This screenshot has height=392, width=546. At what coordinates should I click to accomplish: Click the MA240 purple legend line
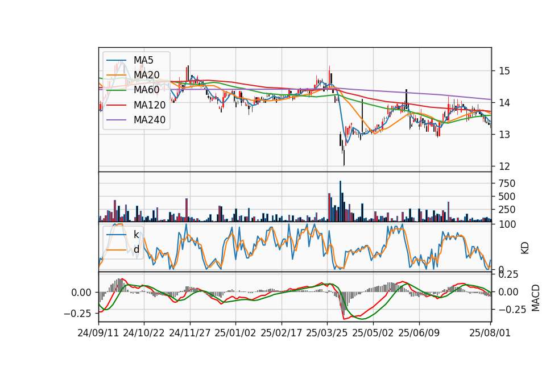point(116,120)
